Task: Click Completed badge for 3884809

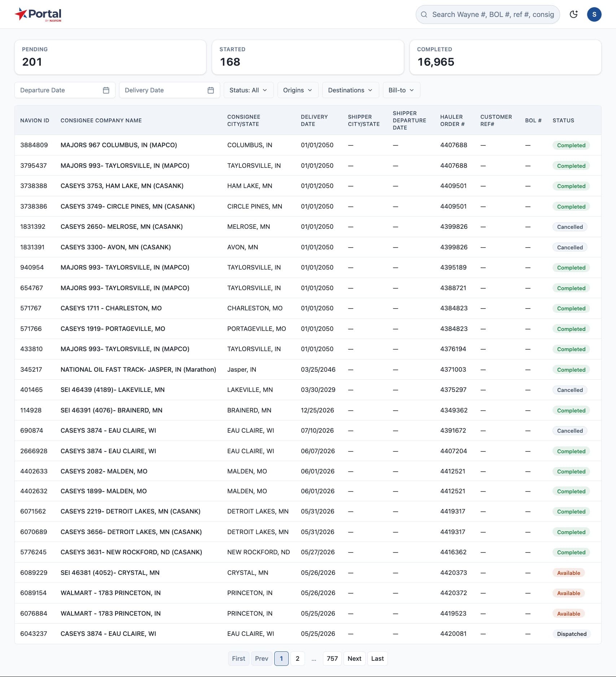Action: pyautogui.click(x=571, y=145)
